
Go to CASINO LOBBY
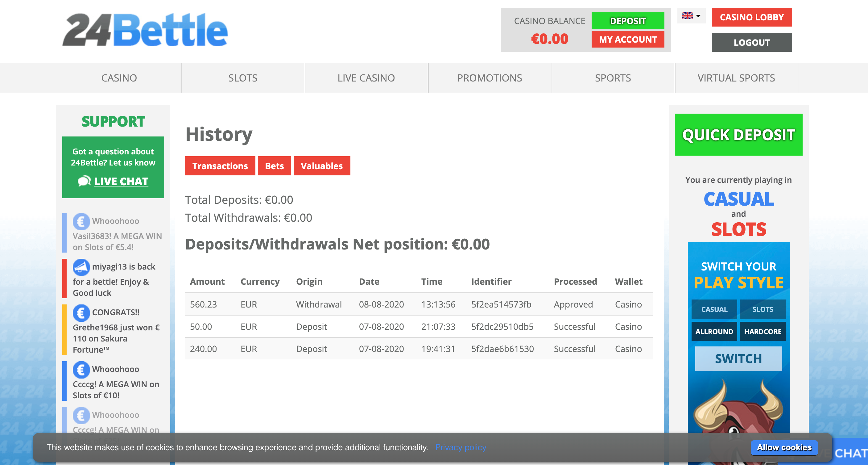point(752,17)
